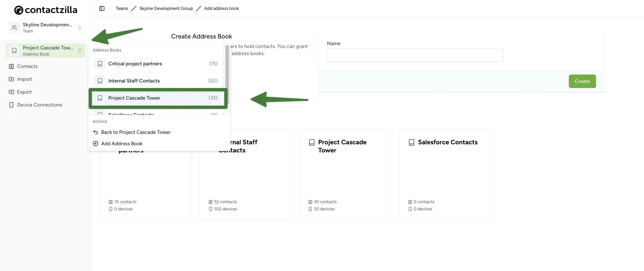The image size is (644, 271).
Task: Click 50 devices on Project Cascade Tower card
Action: pyautogui.click(x=324, y=209)
